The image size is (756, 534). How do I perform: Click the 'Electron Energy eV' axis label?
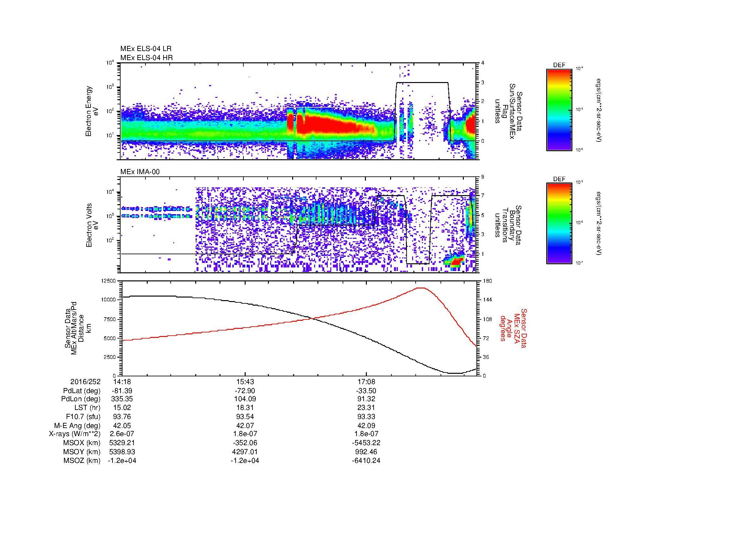point(92,111)
